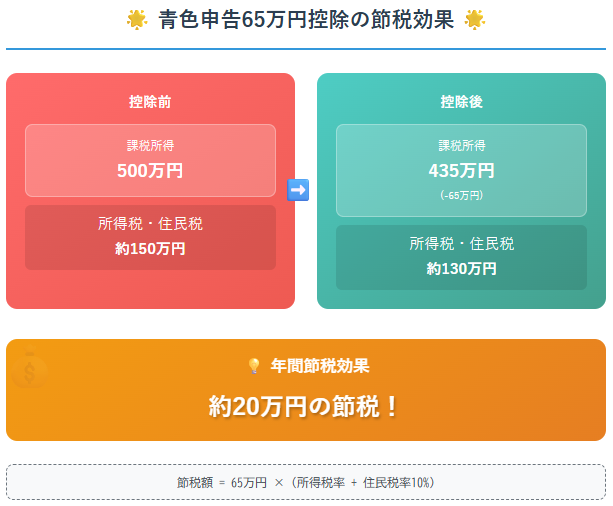Screen dimensions: 613x506
Task: Click the 約20万円の節税！ text
Action: (304, 406)
